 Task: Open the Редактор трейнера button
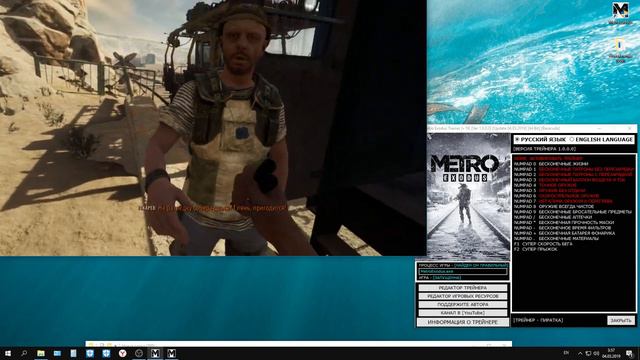(x=462, y=288)
